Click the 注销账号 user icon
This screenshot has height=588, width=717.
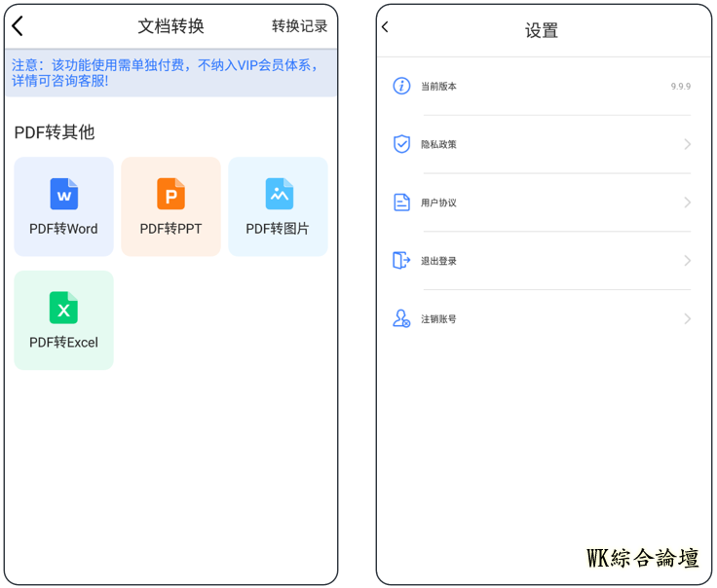coord(401,319)
